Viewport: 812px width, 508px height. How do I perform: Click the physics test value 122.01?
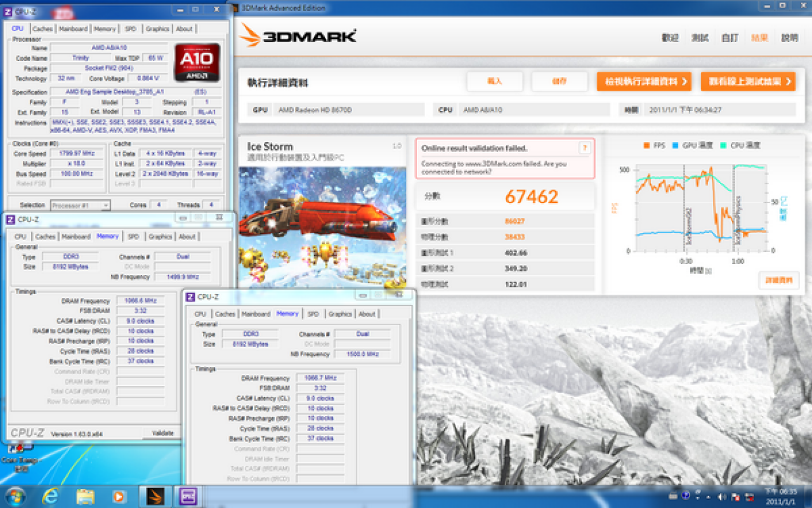click(x=514, y=284)
